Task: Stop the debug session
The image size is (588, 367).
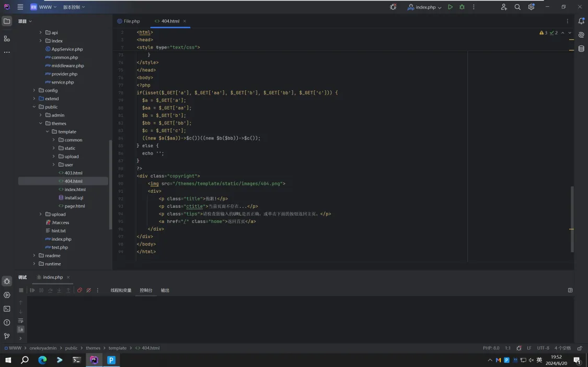Action: (21, 290)
